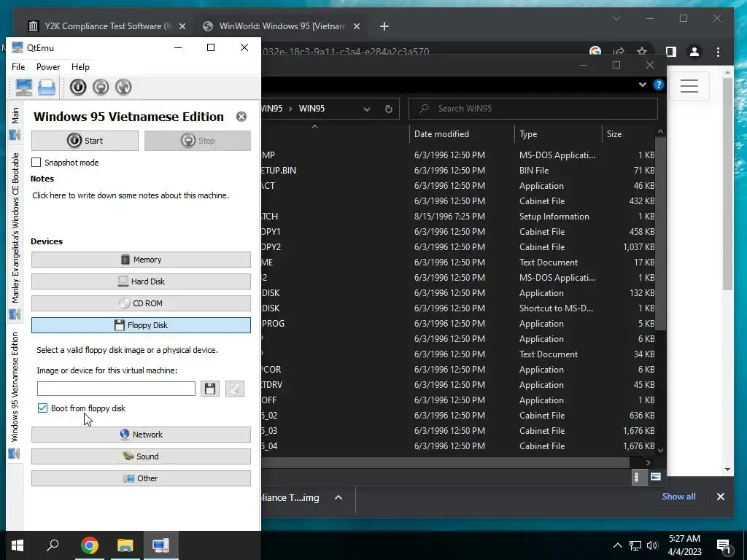This screenshot has width=747, height=560.
Task: Open the notification center icon
Action: pos(724,545)
